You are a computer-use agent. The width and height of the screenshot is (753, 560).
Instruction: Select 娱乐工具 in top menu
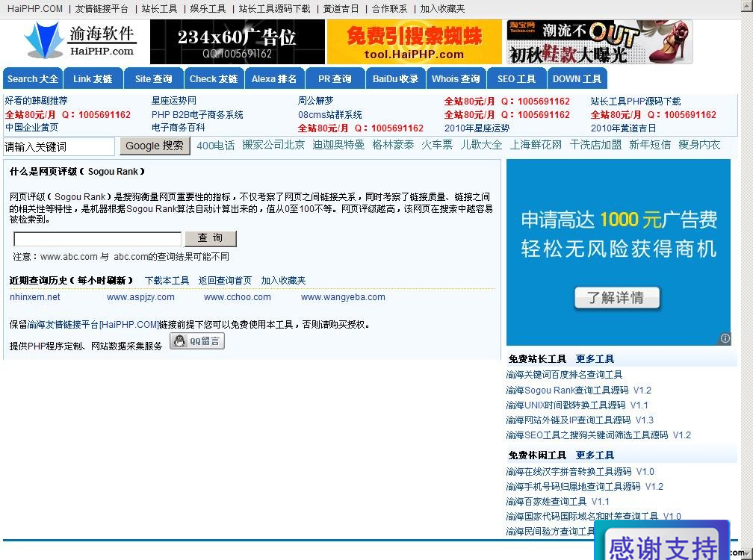(x=208, y=9)
